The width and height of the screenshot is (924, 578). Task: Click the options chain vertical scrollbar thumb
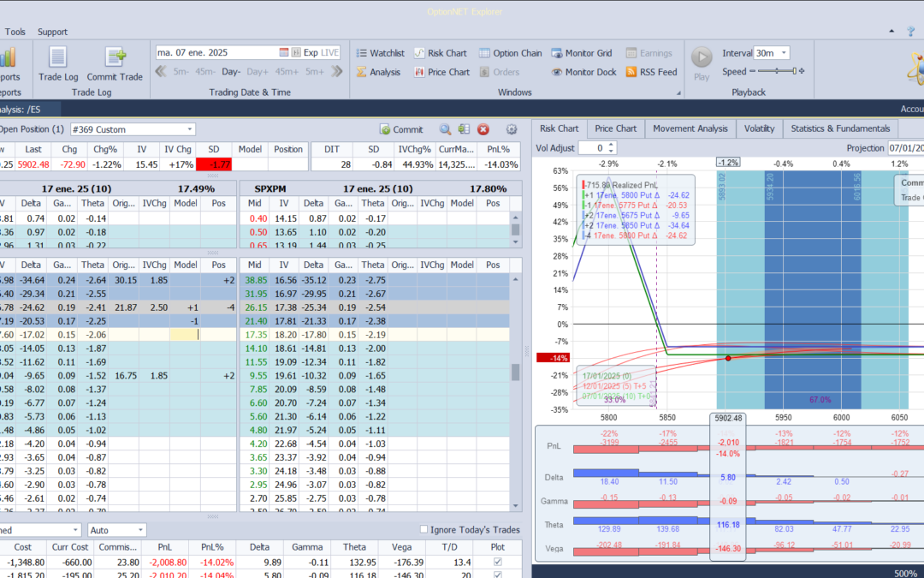(x=515, y=372)
